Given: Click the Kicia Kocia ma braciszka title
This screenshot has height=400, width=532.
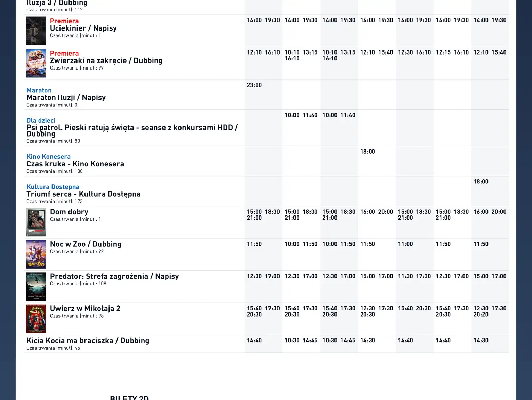Looking at the screenshot, I should click(88, 341).
